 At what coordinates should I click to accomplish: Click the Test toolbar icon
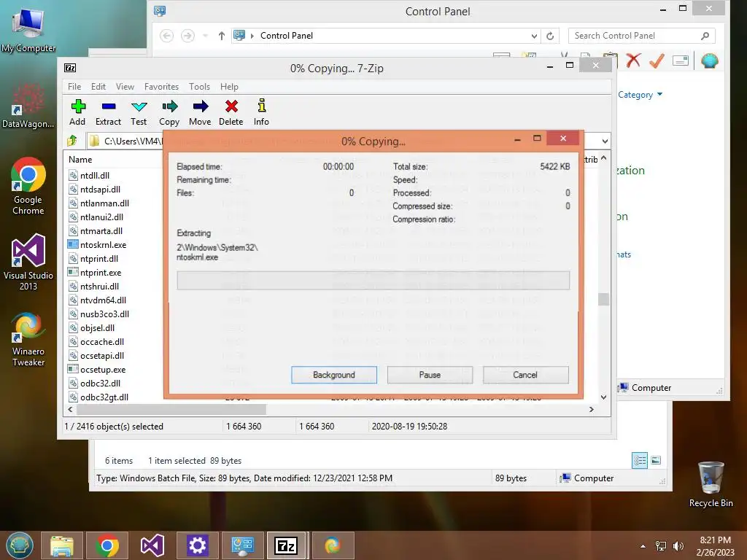139,106
